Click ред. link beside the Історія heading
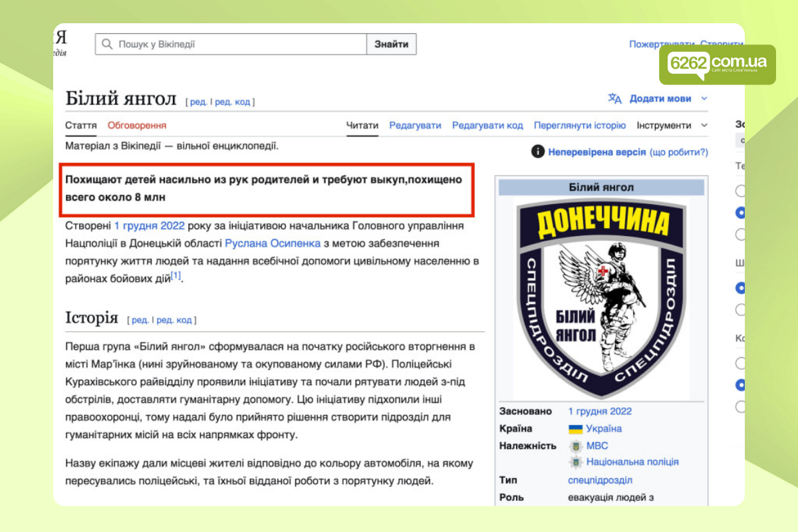This screenshot has height=532, width=798. tap(140, 320)
